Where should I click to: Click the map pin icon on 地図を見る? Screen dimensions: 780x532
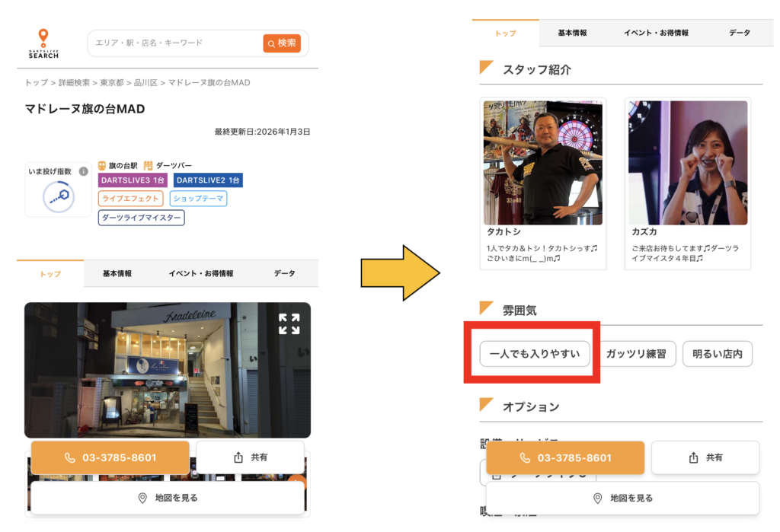[x=142, y=499]
